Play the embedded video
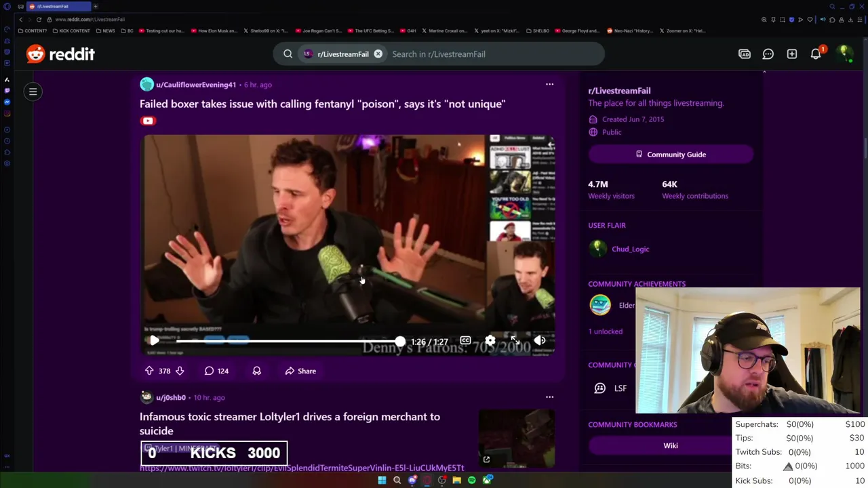The width and height of the screenshot is (868, 488). click(x=154, y=341)
